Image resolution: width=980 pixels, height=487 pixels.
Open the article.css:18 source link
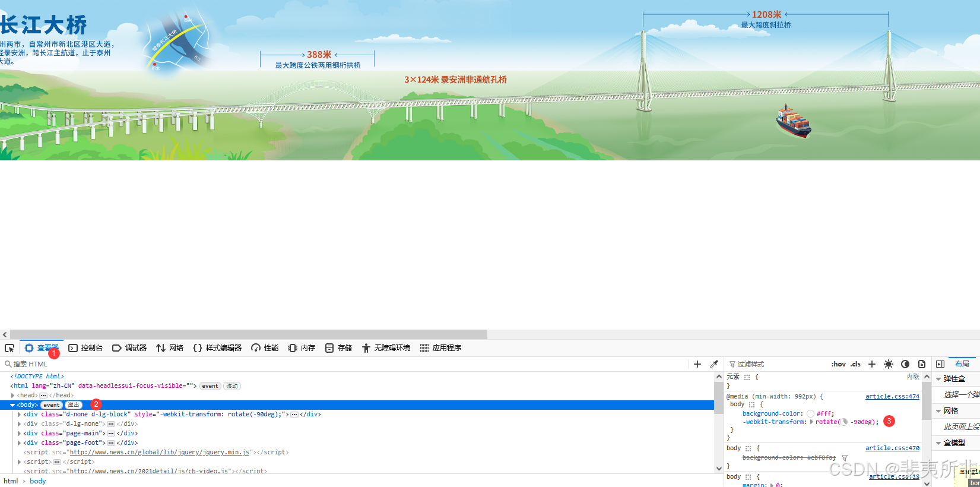pyautogui.click(x=894, y=477)
